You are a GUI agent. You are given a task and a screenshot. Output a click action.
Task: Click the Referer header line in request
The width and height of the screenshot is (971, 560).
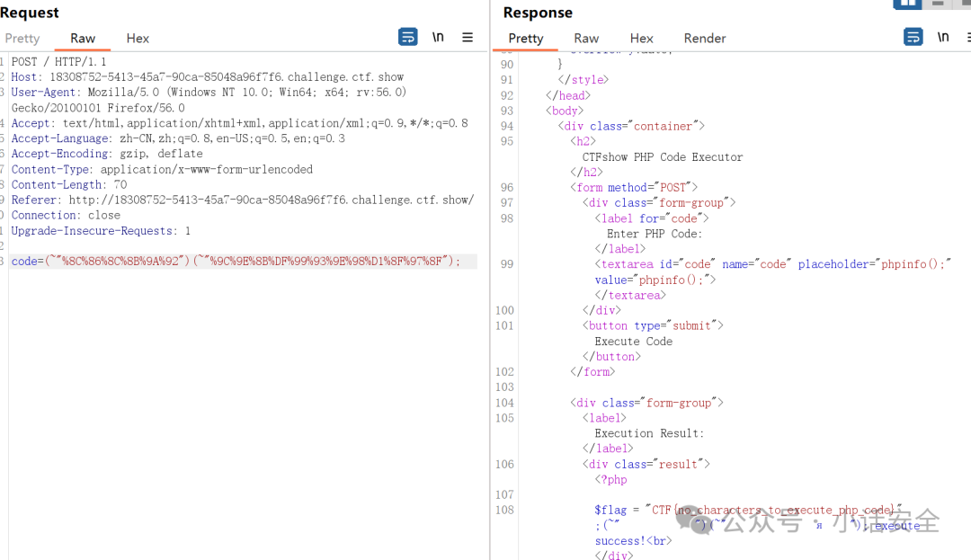[243, 200]
